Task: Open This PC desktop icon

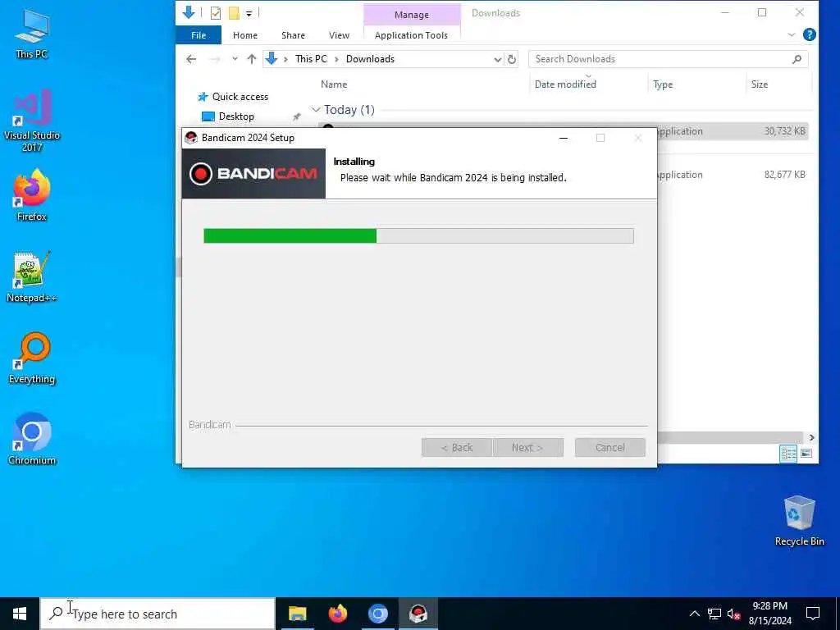Action: coord(32,33)
